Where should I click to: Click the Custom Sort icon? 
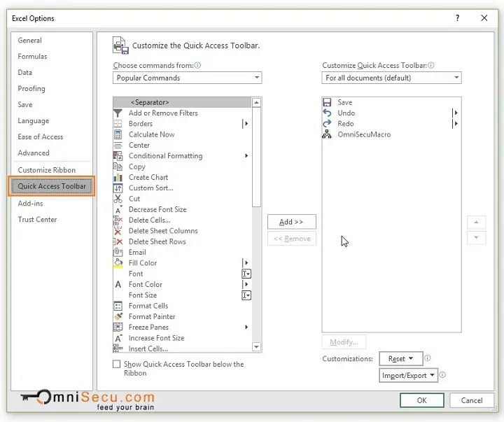pos(118,188)
